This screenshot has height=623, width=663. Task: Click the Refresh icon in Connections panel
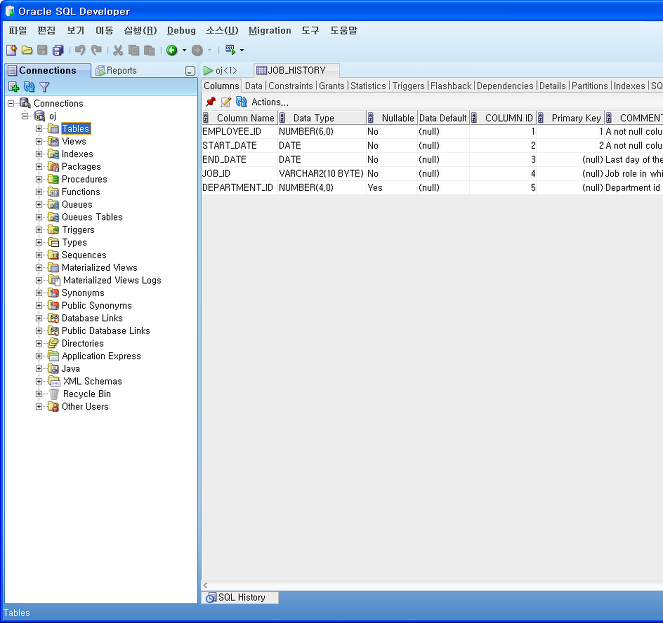29,87
